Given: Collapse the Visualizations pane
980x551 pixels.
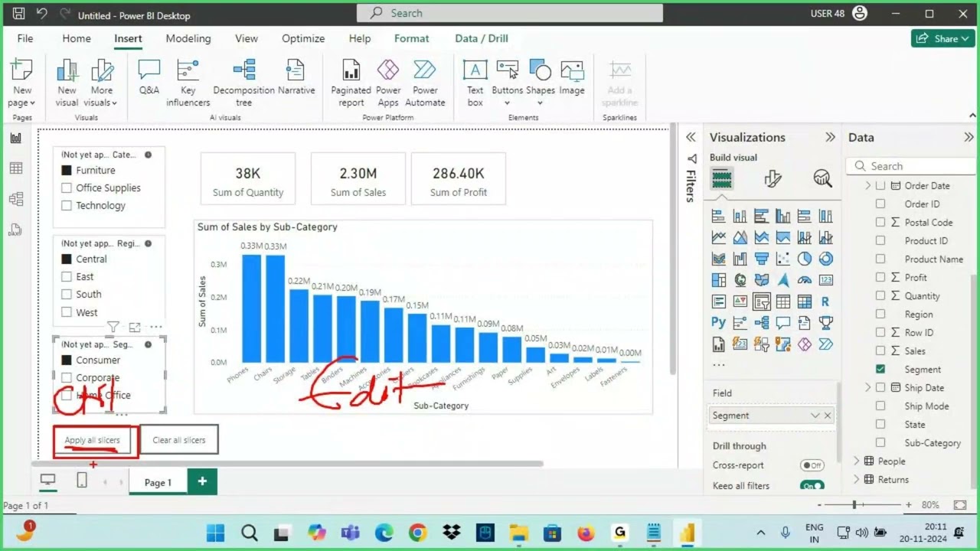Looking at the screenshot, I should click(x=830, y=138).
